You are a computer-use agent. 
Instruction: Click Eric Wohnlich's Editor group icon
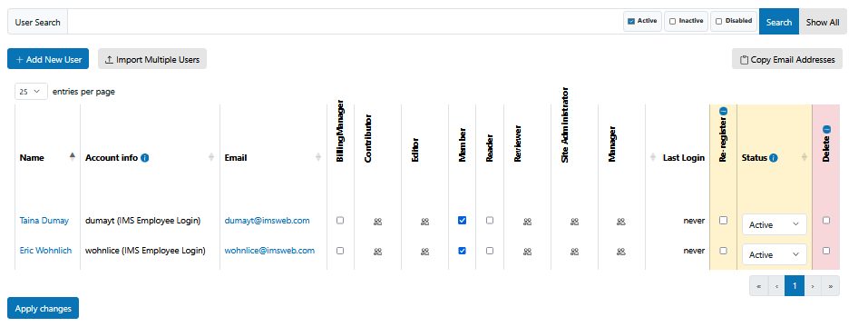[x=425, y=251]
